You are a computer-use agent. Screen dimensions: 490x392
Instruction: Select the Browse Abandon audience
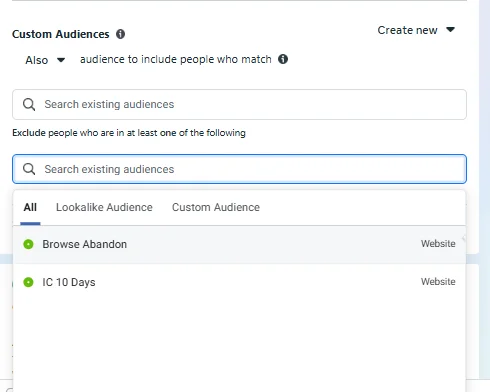(x=239, y=244)
